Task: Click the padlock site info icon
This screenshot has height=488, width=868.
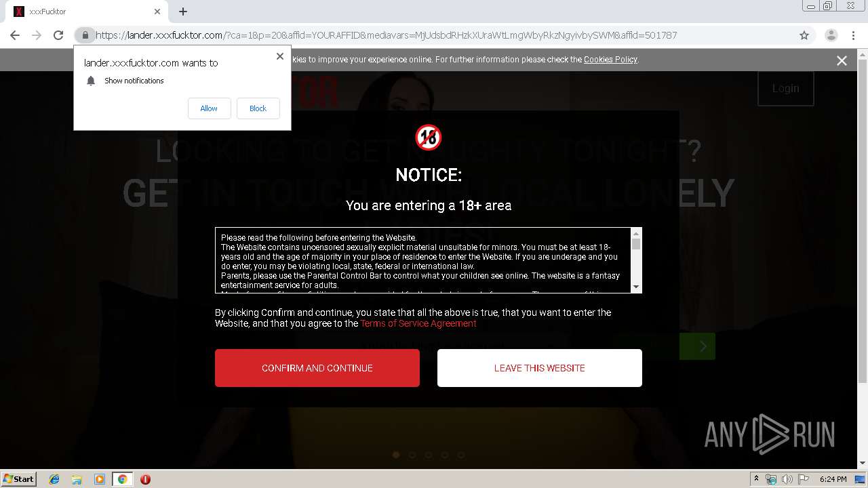Action: 85,35
